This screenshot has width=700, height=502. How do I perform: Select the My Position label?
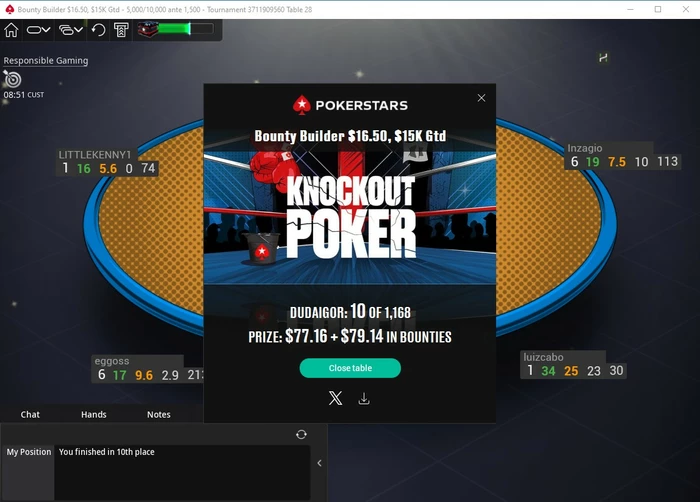pyautogui.click(x=29, y=452)
